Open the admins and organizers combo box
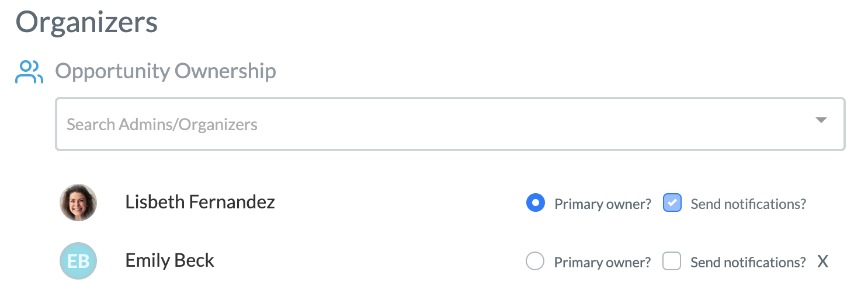 (x=450, y=124)
